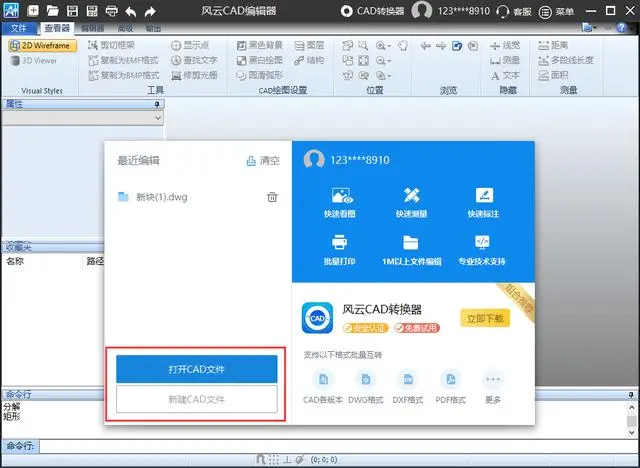Click 更多 for more formats

tap(493, 387)
